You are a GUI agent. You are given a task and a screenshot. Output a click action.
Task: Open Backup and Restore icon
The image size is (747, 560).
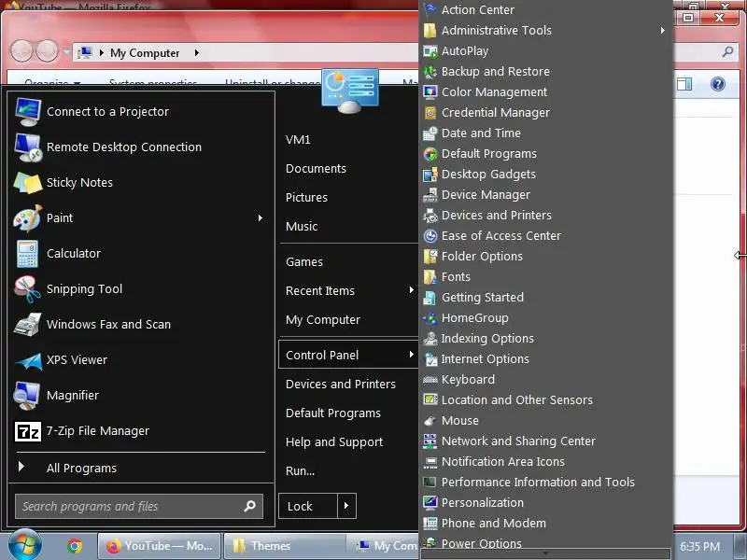[x=430, y=72]
